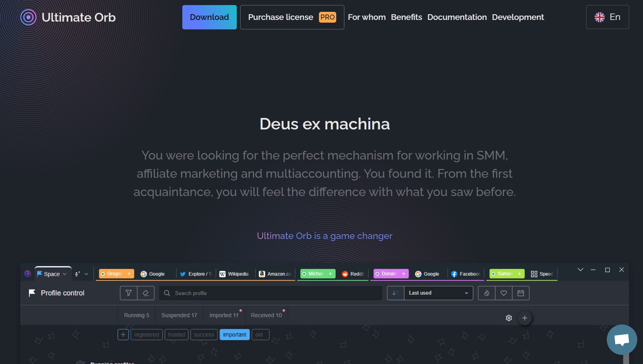The width and height of the screenshot is (643, 364).
Task: Open settings via the gear icon
Action: [x=509, y=318]
